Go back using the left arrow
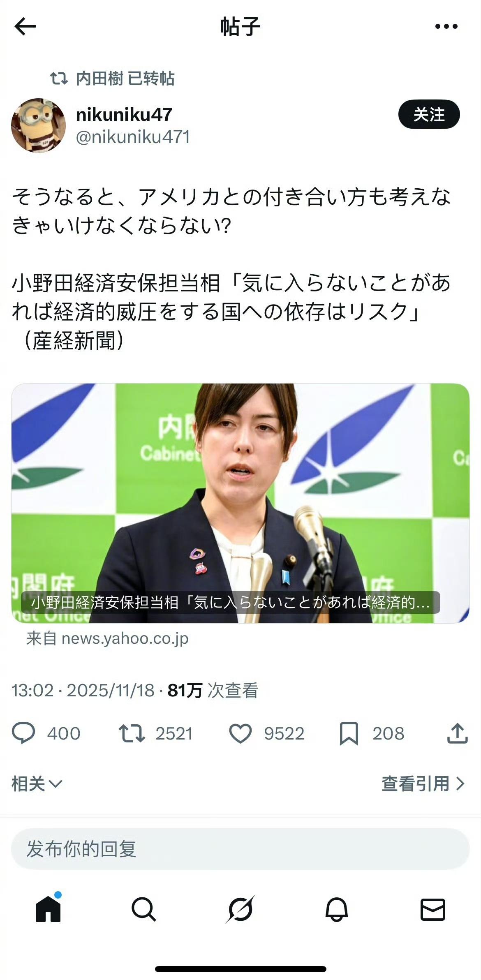 point(25,27)
